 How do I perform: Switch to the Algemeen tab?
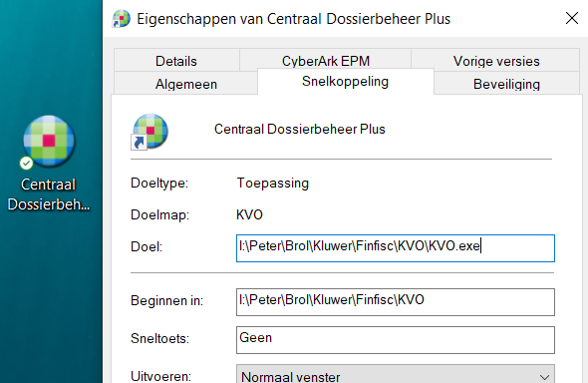[x=186, y=83]
